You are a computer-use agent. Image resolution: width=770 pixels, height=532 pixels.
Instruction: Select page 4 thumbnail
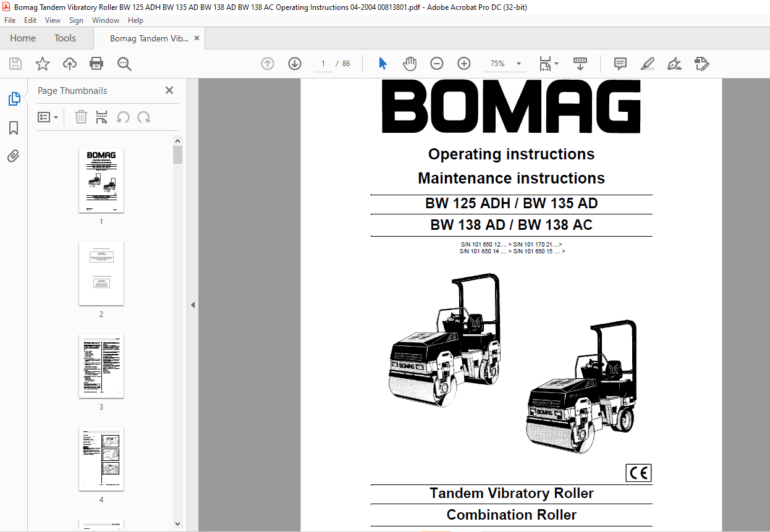pos(101,458)
